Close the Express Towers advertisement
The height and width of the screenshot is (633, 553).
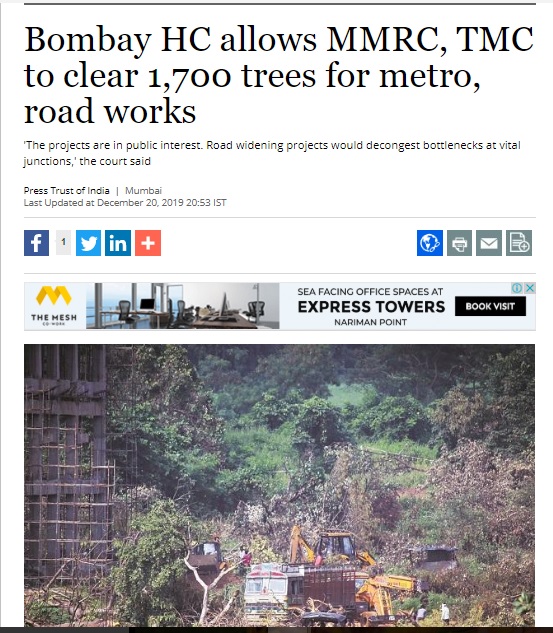coord(530,288)
